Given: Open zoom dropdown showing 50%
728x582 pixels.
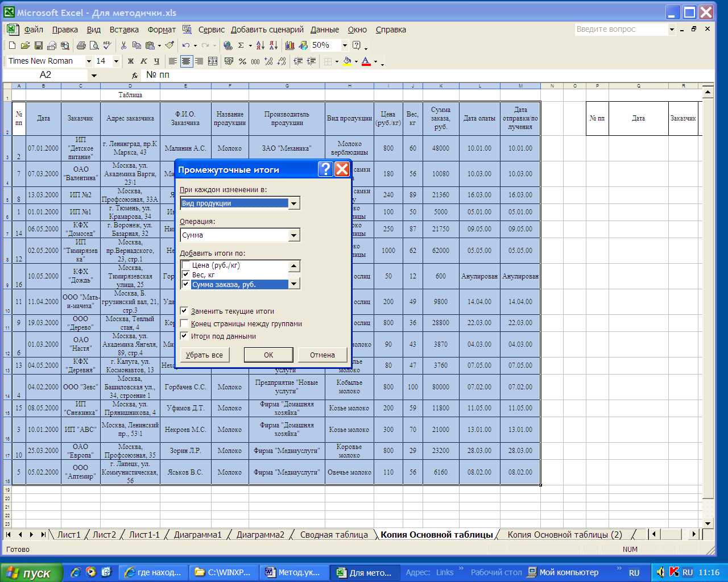Looking at the screenshot, I should point(345,45).
